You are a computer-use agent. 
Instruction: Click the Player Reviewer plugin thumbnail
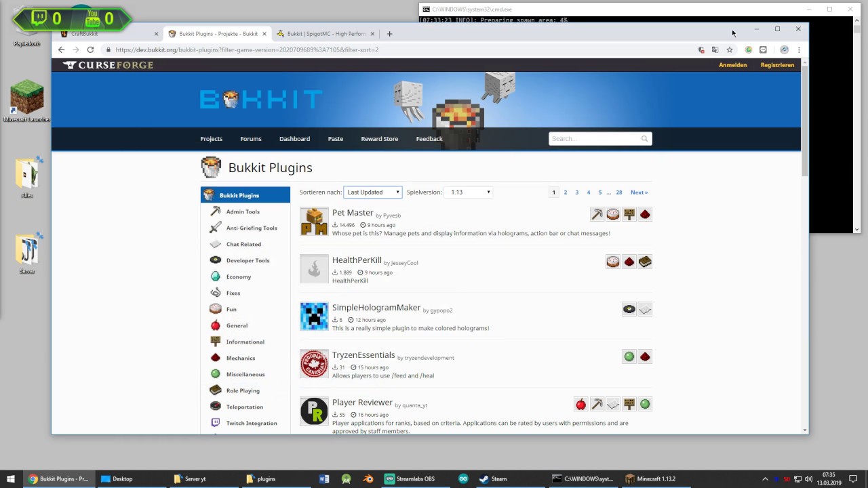314,411
